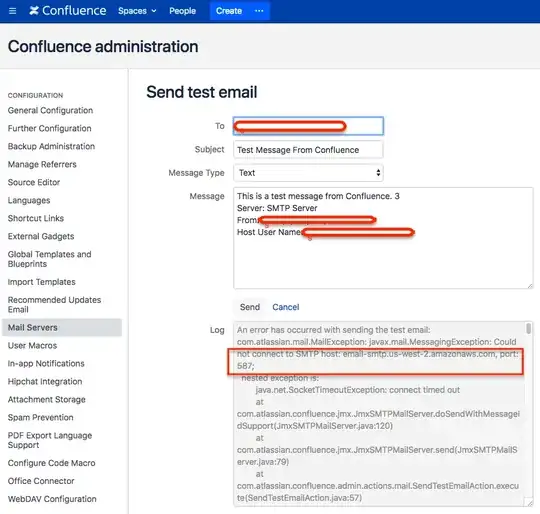Open Import Templates page

42,282
